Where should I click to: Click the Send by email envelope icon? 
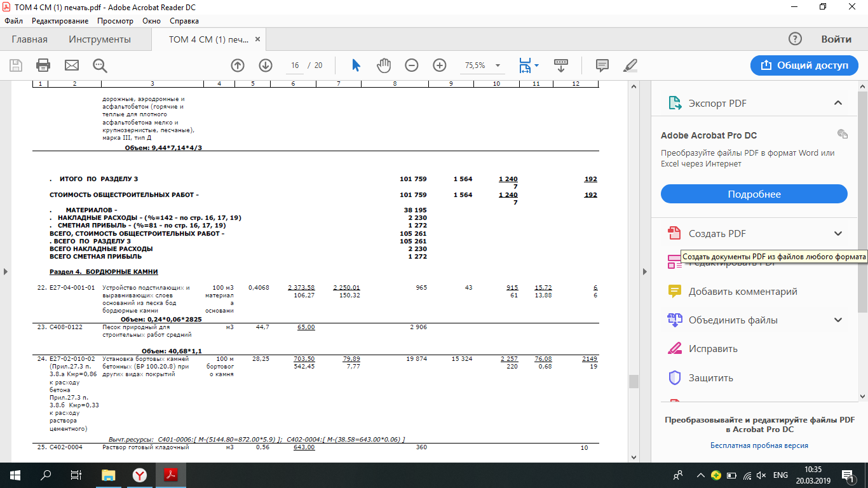[72, 65]
